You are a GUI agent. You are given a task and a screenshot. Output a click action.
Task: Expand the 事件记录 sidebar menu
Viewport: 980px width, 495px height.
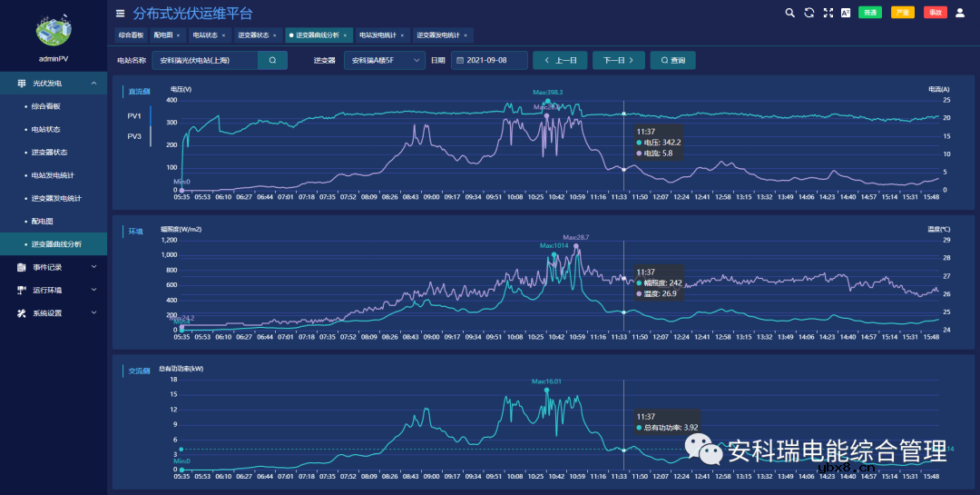(54, 267)
